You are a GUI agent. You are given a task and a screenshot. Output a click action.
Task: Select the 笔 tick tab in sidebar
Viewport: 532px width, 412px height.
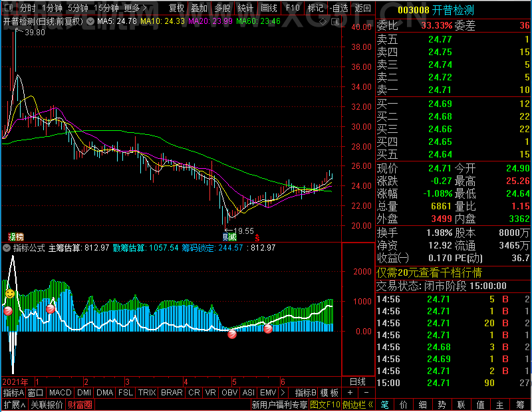coord(384,405)
